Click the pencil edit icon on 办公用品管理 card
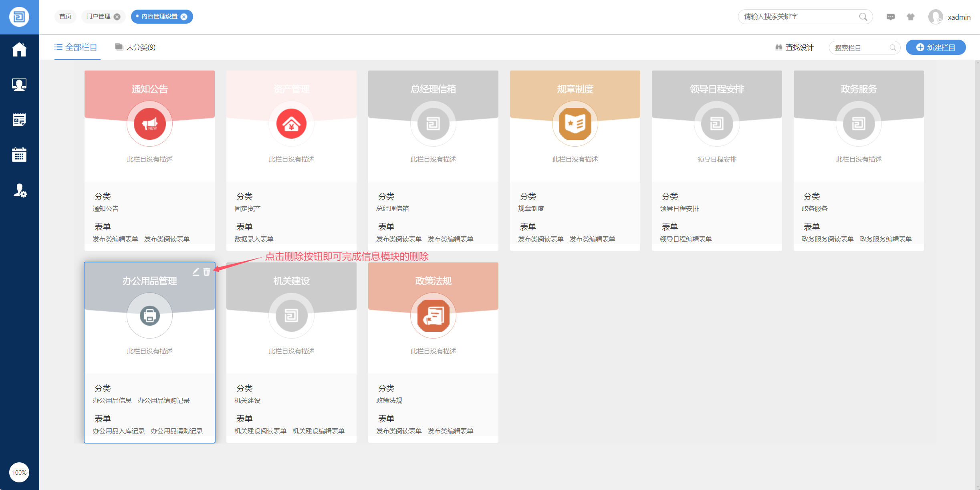The height and width of the screenshot is (490, 980). point(196,272)
